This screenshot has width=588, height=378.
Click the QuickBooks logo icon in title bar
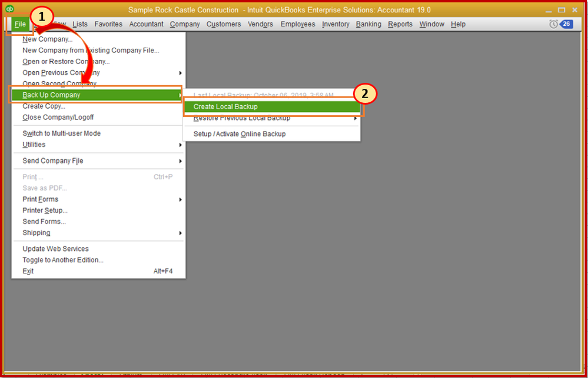pos(10,9)
